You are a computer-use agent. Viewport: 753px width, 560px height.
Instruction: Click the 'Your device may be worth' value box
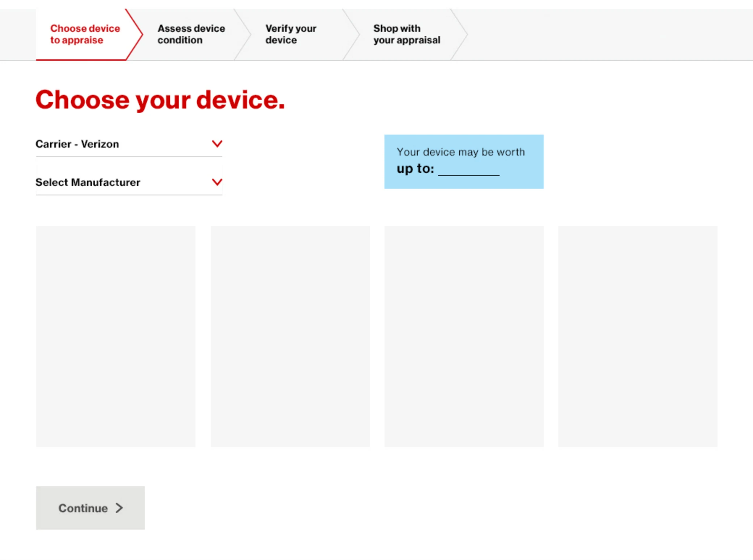464,162
